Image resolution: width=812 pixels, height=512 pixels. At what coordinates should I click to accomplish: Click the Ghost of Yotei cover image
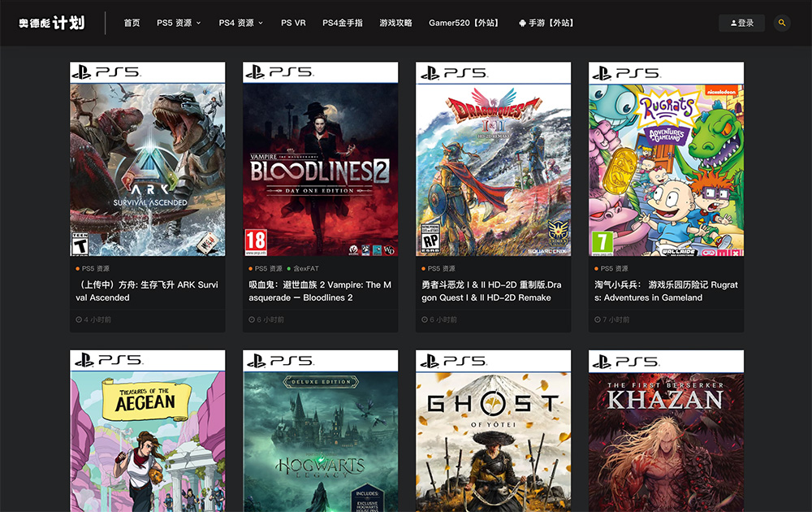tap(493, 431)
